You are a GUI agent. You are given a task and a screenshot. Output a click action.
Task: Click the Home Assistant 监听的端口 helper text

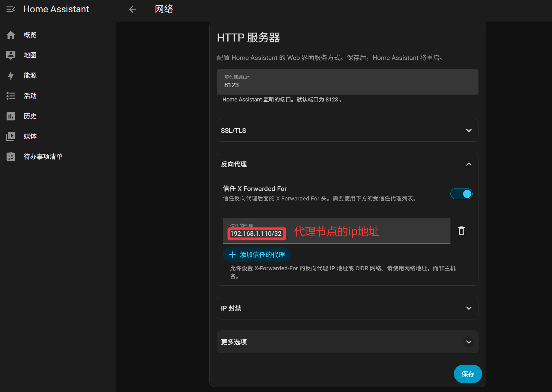282,100
